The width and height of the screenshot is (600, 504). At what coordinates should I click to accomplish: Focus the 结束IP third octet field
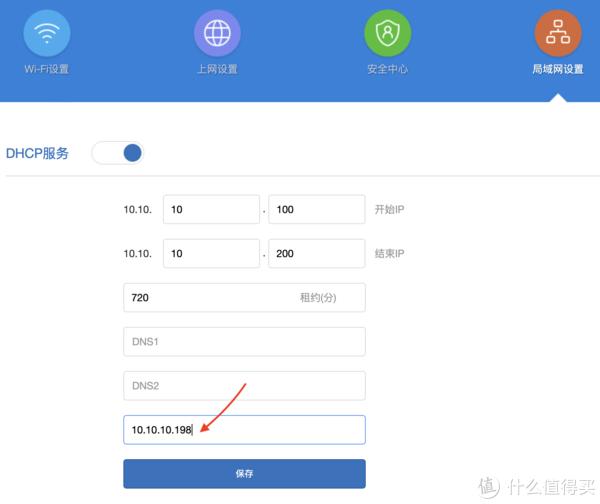pos(211,254)
